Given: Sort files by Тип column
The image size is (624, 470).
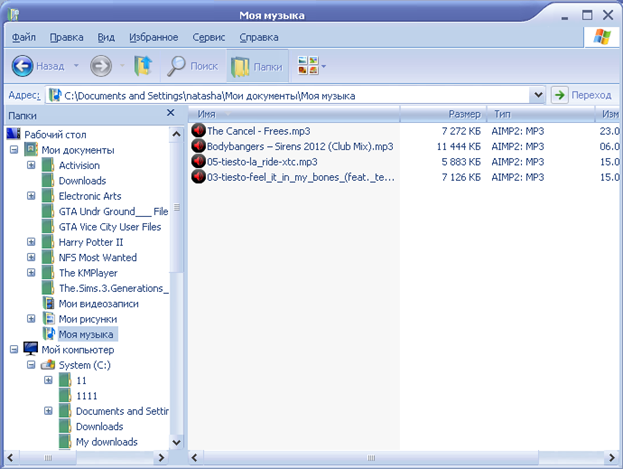Looking at the screenshot, I should coord(541,114).
